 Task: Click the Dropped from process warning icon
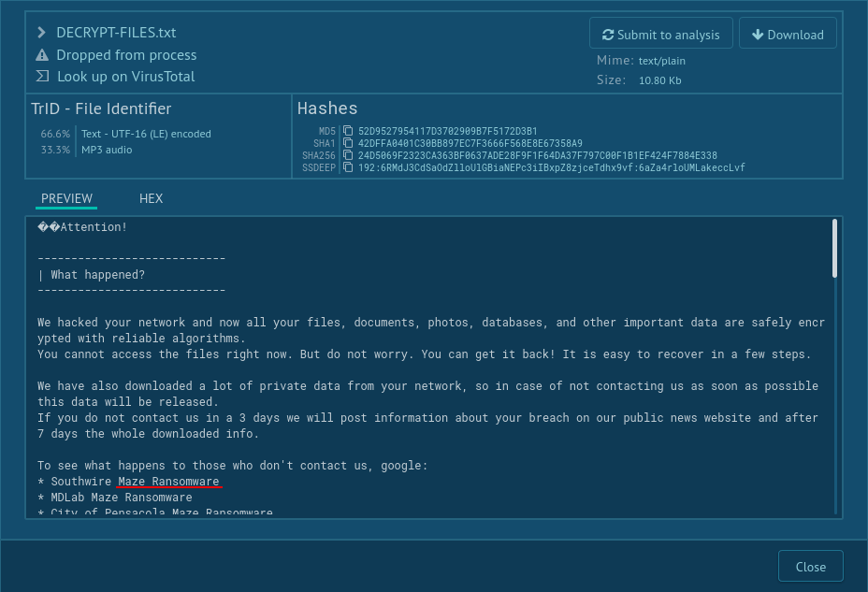[41, 55]
